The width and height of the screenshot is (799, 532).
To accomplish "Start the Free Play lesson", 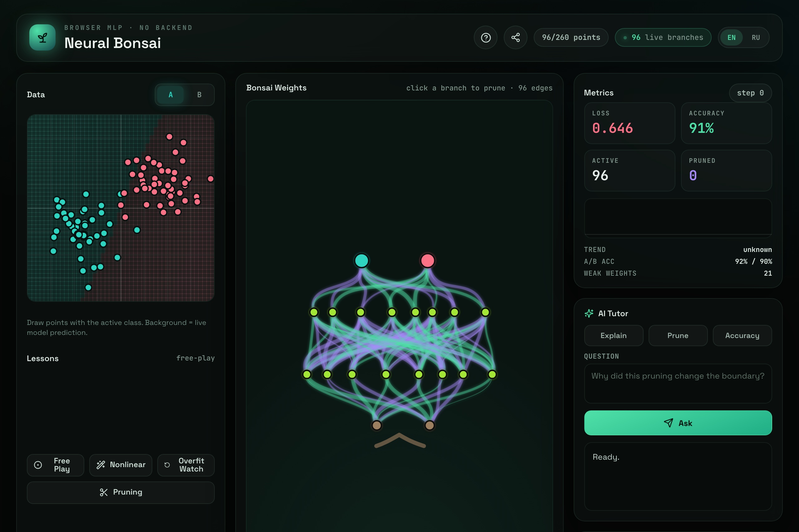I will [x=55, y=465].
